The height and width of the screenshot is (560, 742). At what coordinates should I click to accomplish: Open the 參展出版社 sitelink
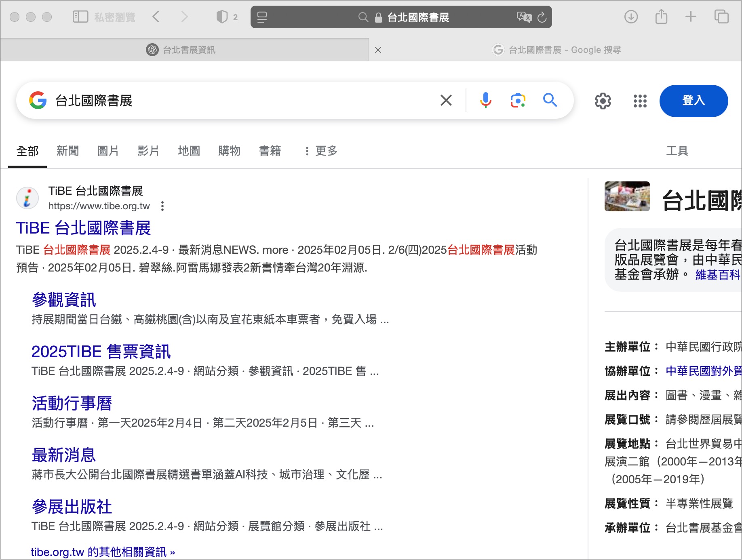72,507
